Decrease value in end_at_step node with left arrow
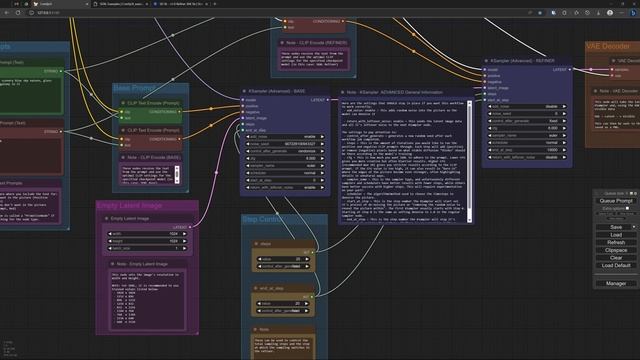This screenshot has width=640, height=360. (260, 304)
